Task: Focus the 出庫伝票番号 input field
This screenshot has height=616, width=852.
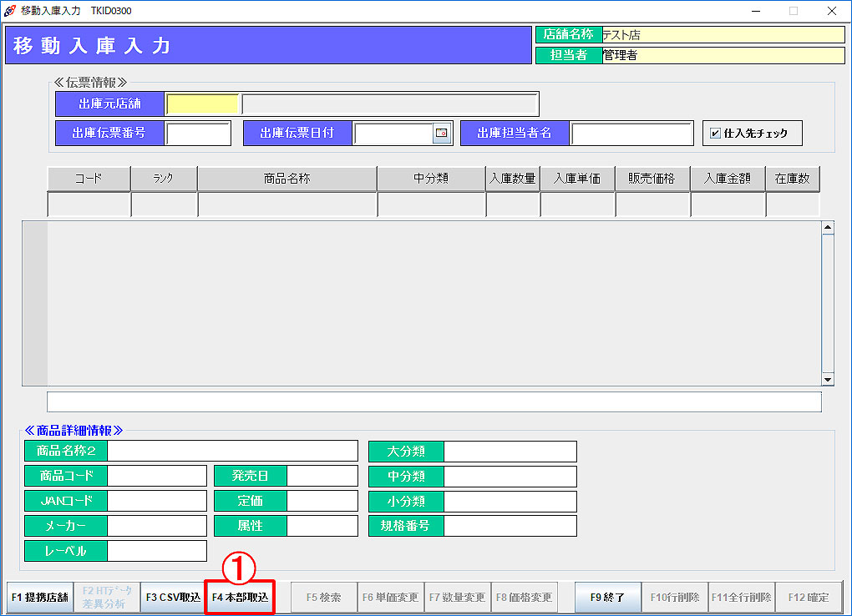Action: pyautogui.click(x=198, y=134)
